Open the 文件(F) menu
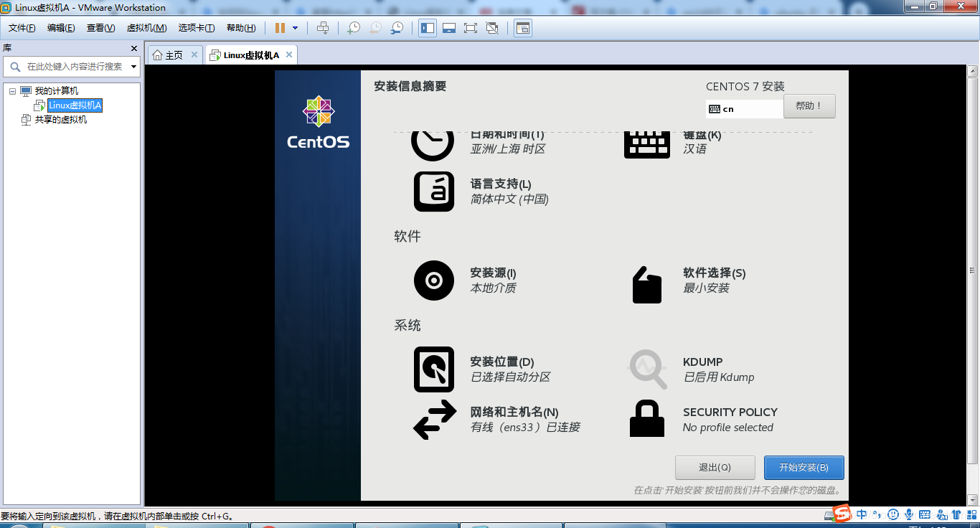 [x=22, y=28]
